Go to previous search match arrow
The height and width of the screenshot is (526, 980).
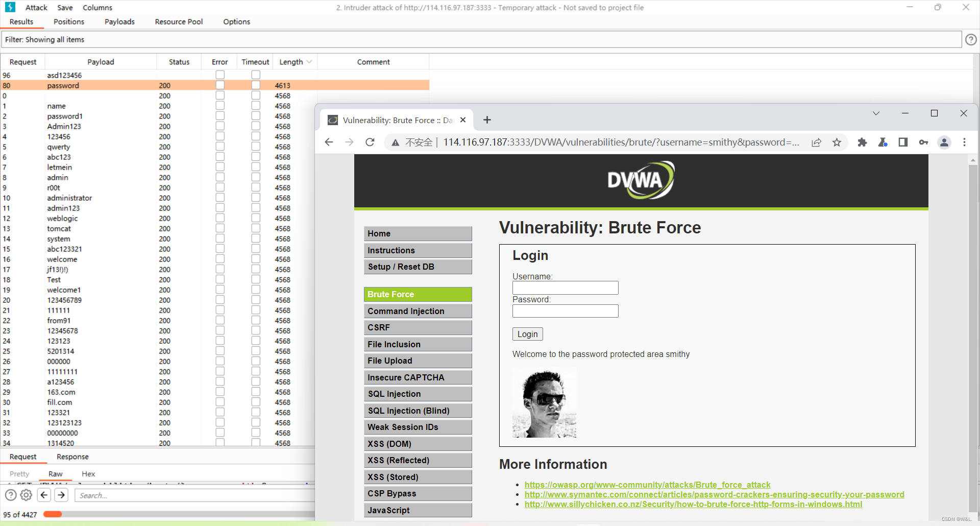44,495
